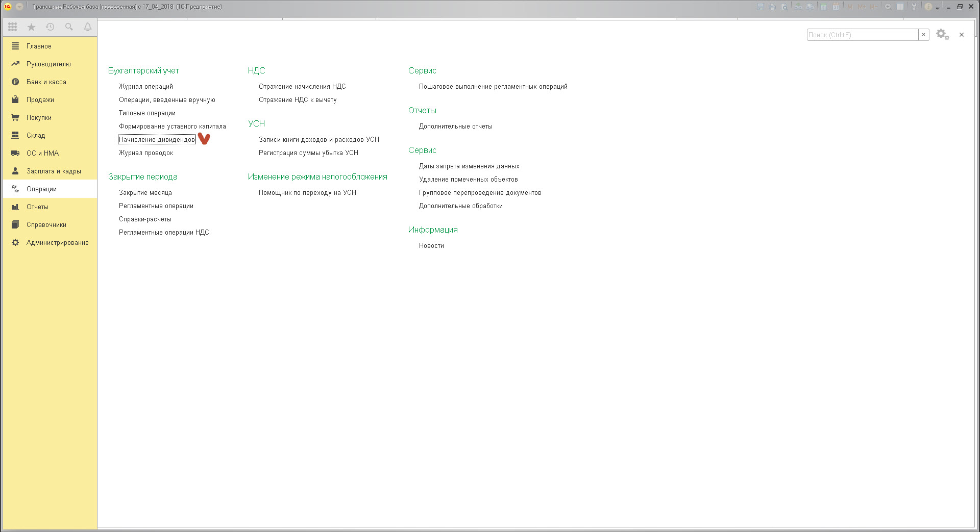Open Регламентные операции НДС
980x532 pixels.
164,233
